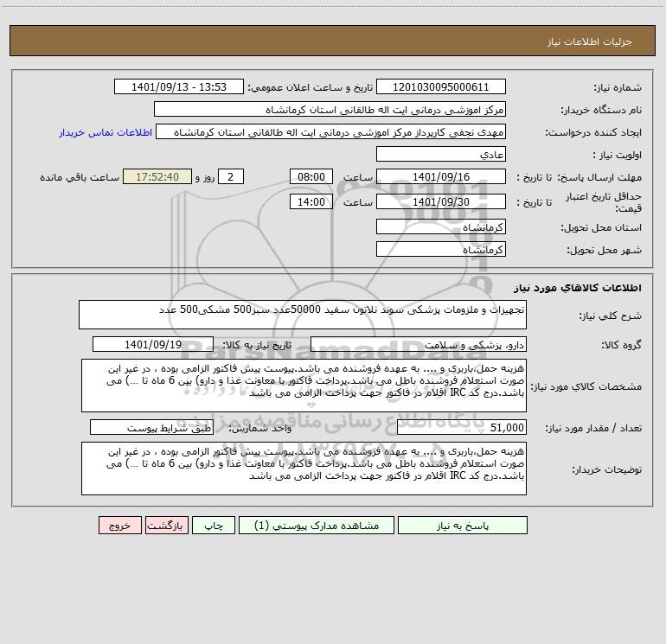Click the شهر محل تحویل field کرمانشاه

point(441,249)
